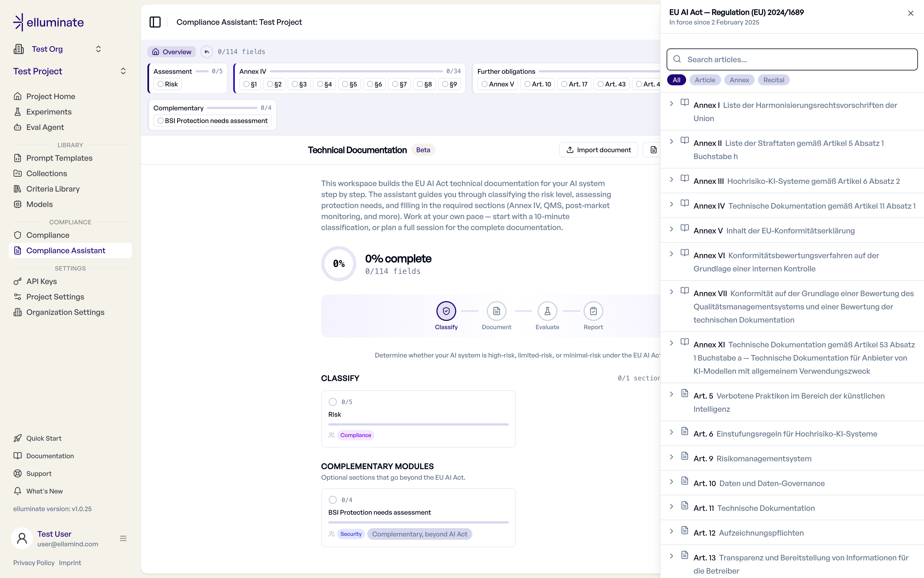Open Support lifebuoy icon
Image resolution: width=924 pixels, height=578 pixels.
point(18,473)
